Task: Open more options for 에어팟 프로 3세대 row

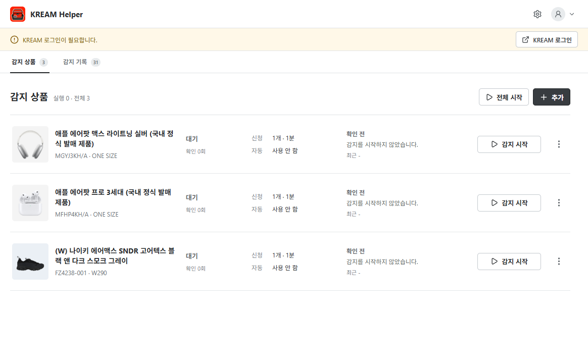Action: [559, 203]
